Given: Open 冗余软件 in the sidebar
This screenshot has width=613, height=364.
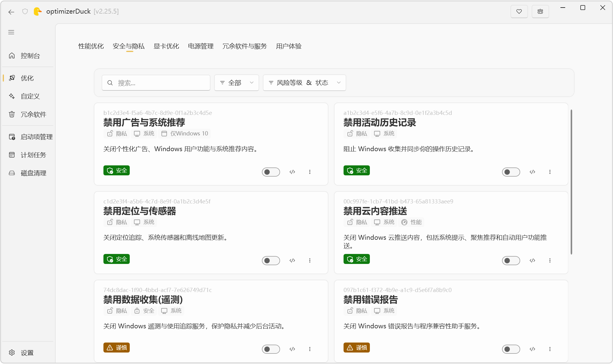Looking at the screenshot, I should click(28, 114).
